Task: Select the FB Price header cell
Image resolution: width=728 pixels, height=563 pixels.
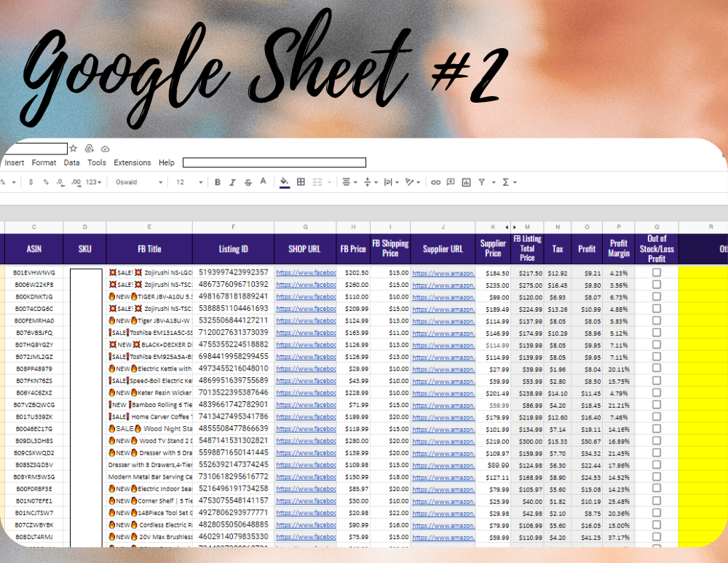Action: coord(353,249)
